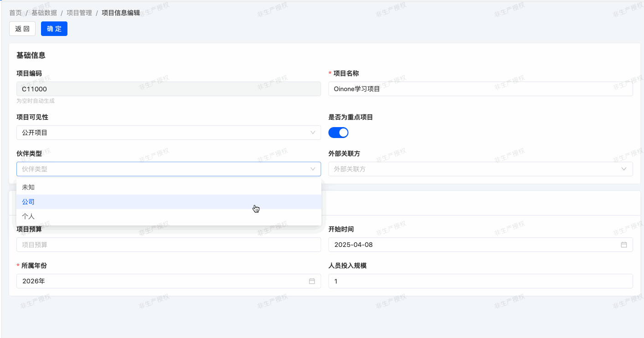
Task: Click the 项目预算 input field
Action: click(x=169, y=245)
